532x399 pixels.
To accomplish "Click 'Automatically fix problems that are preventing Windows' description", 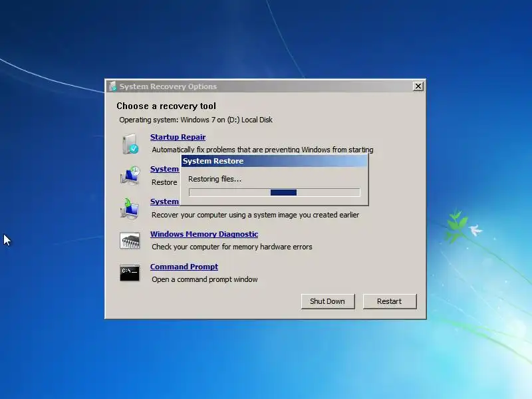I will (x=263, y=150).
